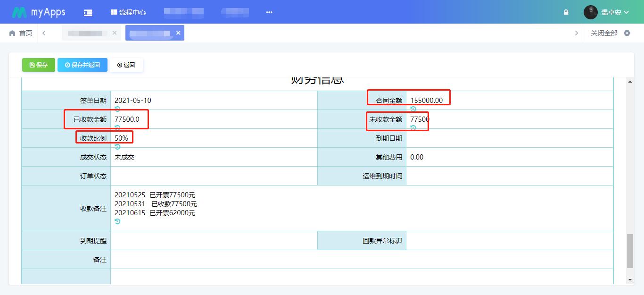The height and width of the screenshot is (295, 644).
Task: Click the home icon beside 首页
Action: click(12, 33)
